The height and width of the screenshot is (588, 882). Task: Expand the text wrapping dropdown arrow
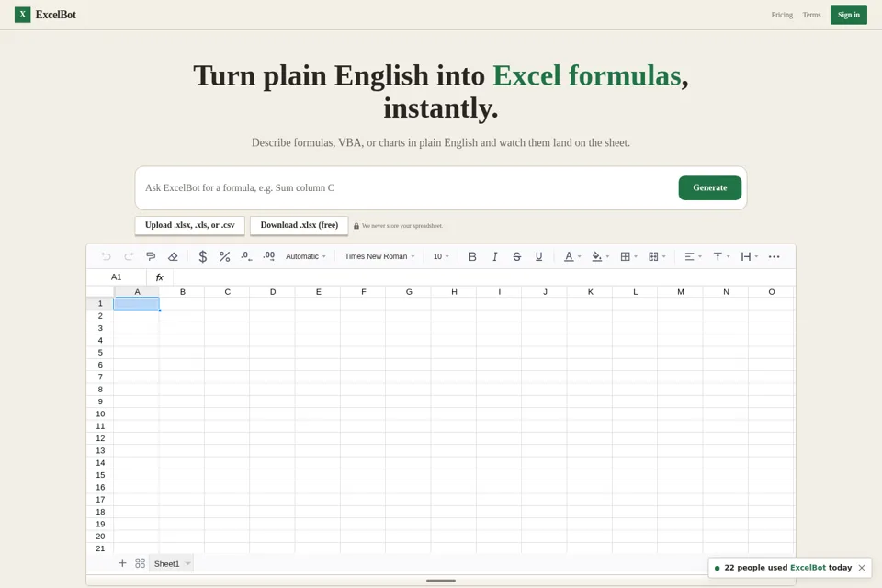(x=756, y=256)
